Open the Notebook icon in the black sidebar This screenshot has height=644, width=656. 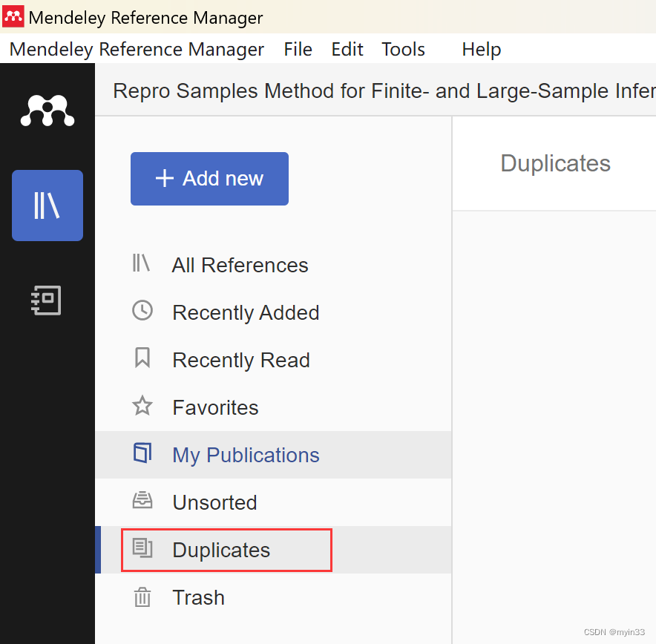click(x=46, y=300)
